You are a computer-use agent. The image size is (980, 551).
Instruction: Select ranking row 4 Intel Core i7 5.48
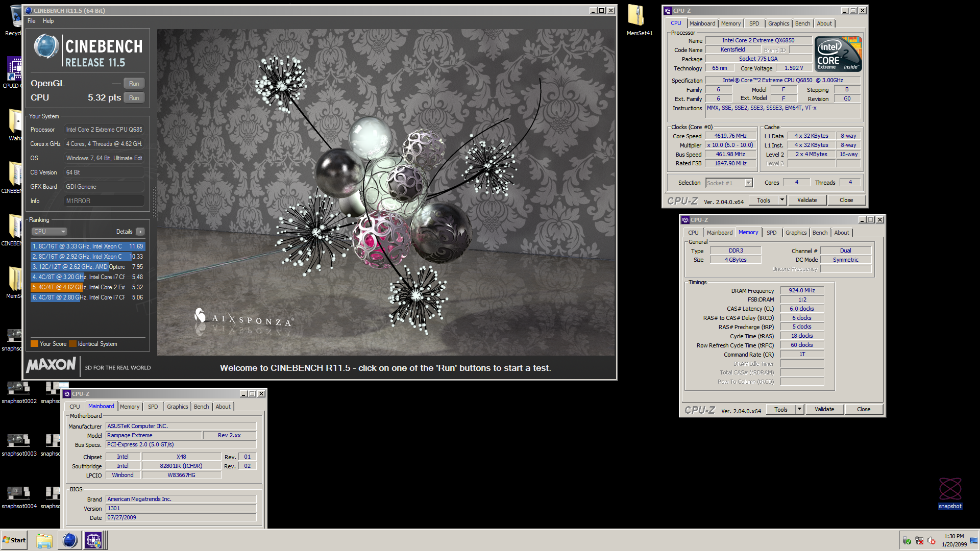point(88,277)
